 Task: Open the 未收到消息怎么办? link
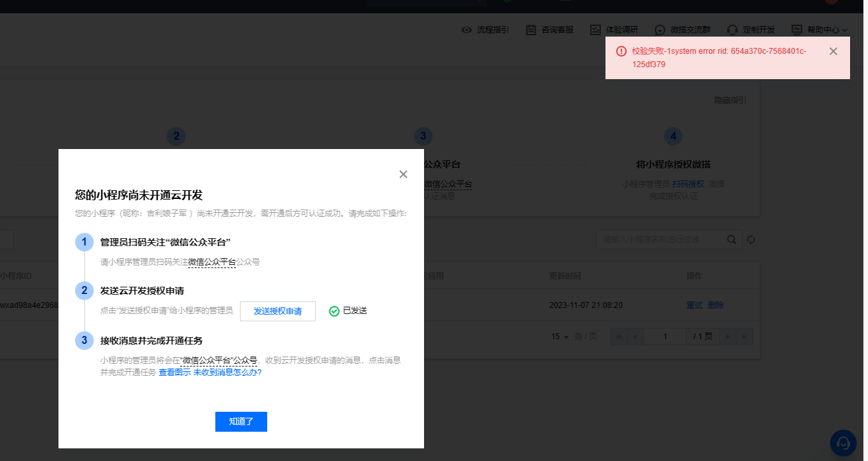[x=227, y=373]
